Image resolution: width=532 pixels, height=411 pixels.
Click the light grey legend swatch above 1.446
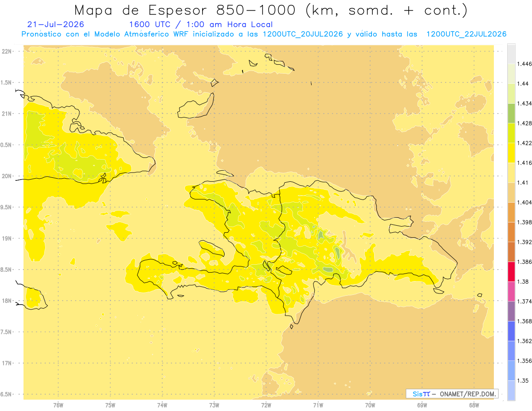tap(511, 54)
